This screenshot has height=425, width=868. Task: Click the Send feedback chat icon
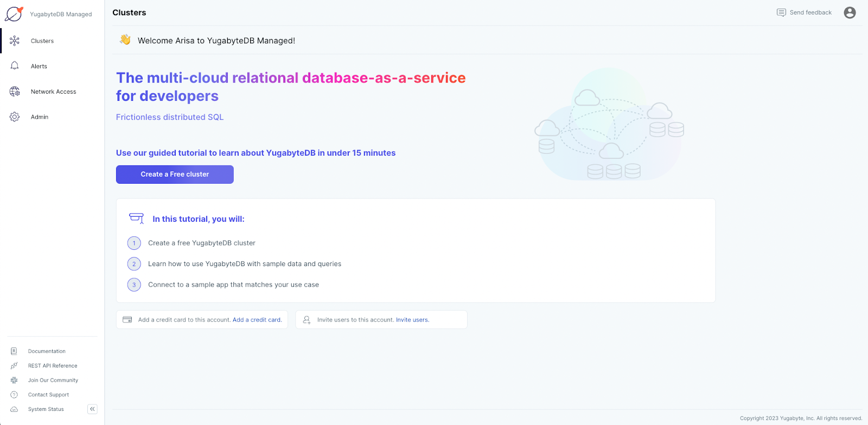[781, 12]
